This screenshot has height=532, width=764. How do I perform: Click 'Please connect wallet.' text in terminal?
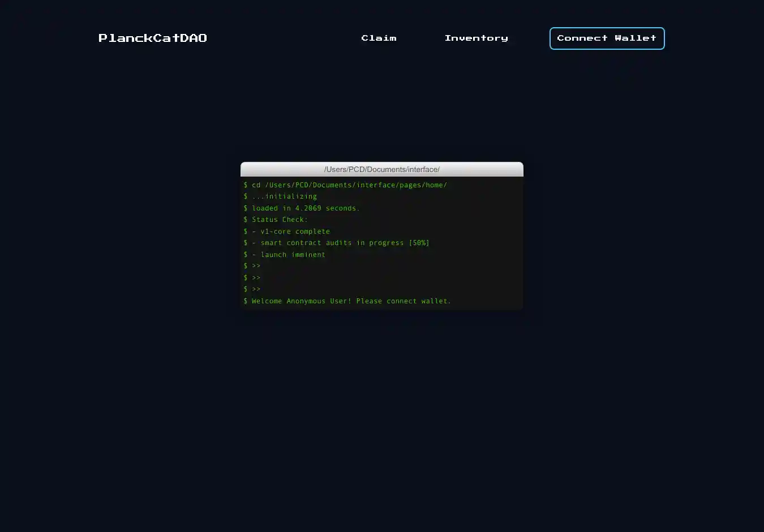404,301
